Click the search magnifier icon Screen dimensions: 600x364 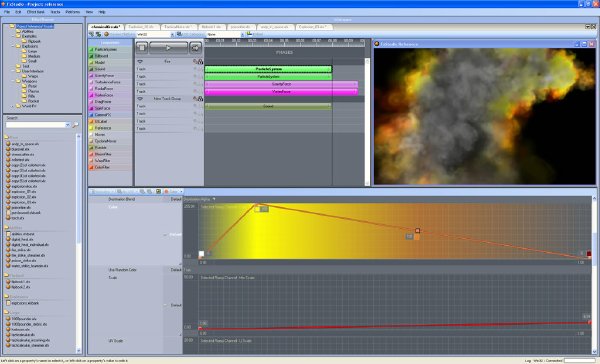point(75,125)
